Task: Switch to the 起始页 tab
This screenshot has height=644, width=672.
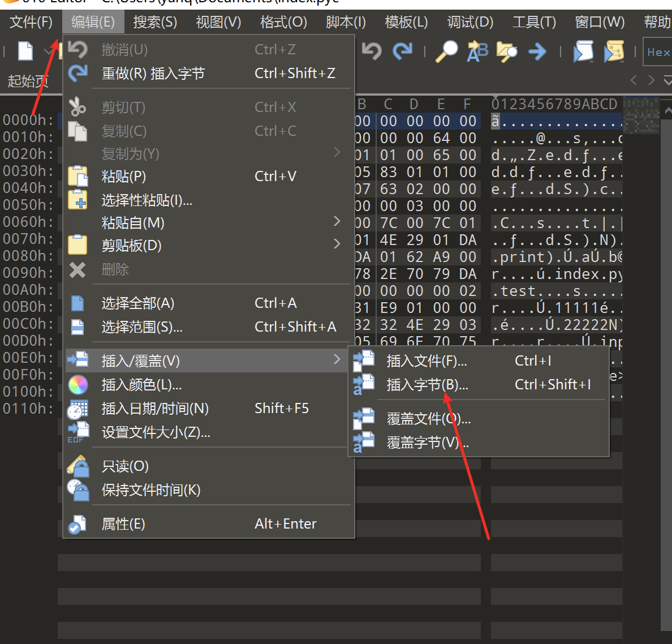Action: [28, 80]
